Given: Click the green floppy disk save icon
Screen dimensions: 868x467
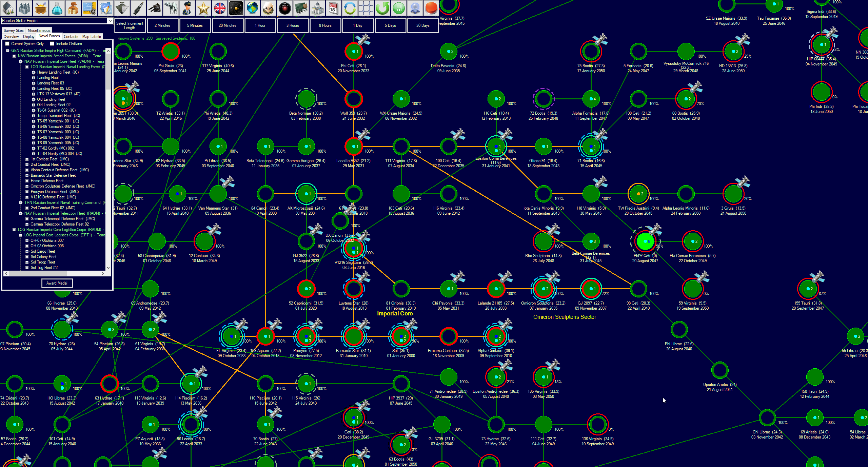Looking at the screenshot, I should (399, 8).
